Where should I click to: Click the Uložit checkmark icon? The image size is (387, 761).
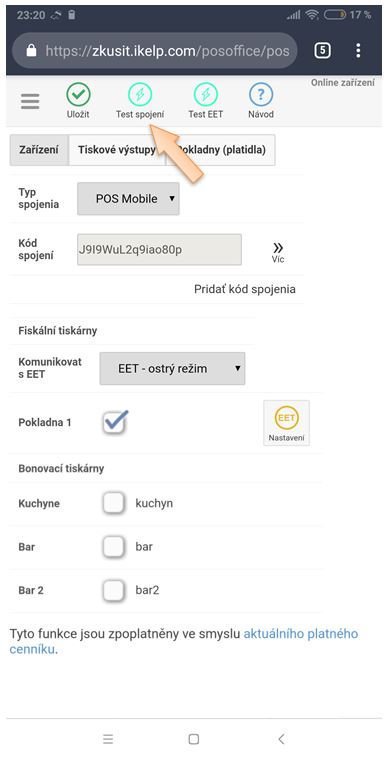coord(78,95)
